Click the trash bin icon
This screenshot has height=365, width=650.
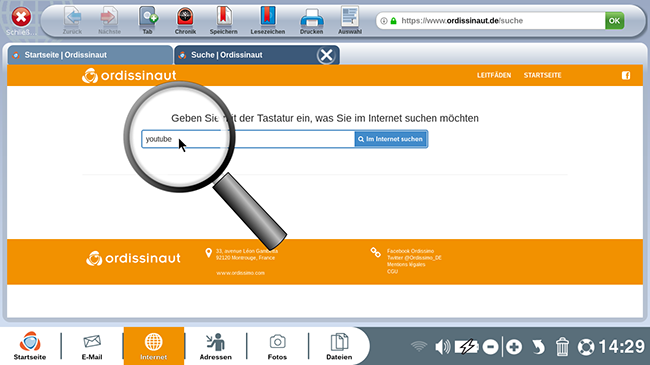[x=562, y=346]
